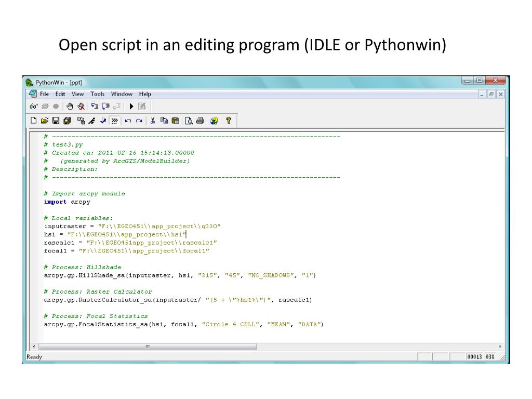Screen dimensions: 532x399
Task: Click the debugger Step Into icon
Action: coord(95,107)
